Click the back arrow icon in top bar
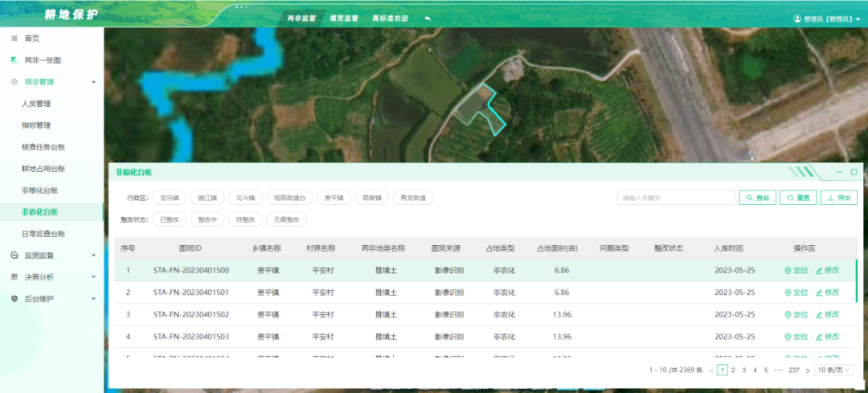 (428, 18)
